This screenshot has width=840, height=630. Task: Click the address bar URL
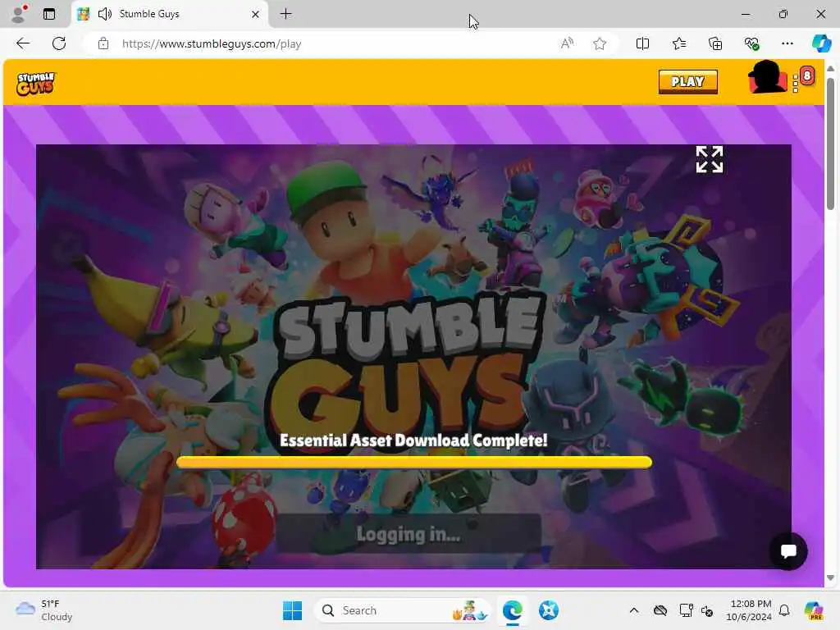click(x=212, y=44)
